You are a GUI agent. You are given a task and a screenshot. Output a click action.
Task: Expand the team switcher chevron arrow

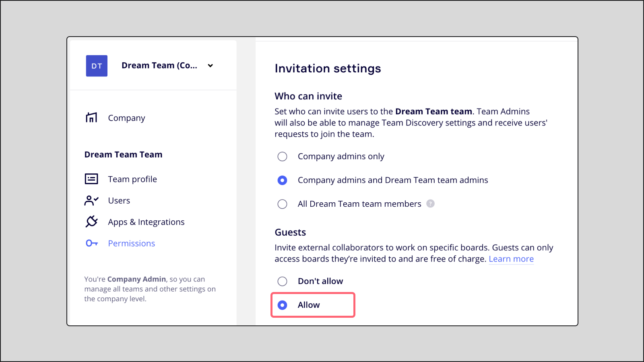[x=210, y=66]
